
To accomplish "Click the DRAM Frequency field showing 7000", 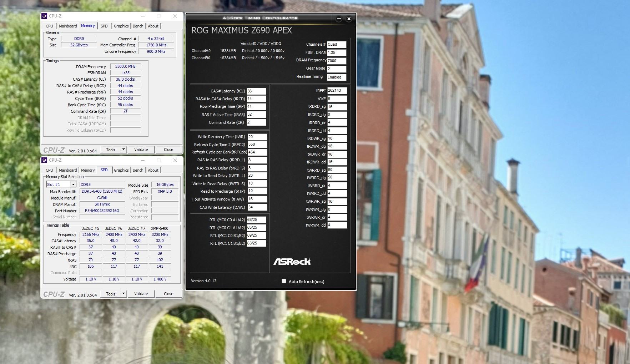I will [x=337, y=61].
